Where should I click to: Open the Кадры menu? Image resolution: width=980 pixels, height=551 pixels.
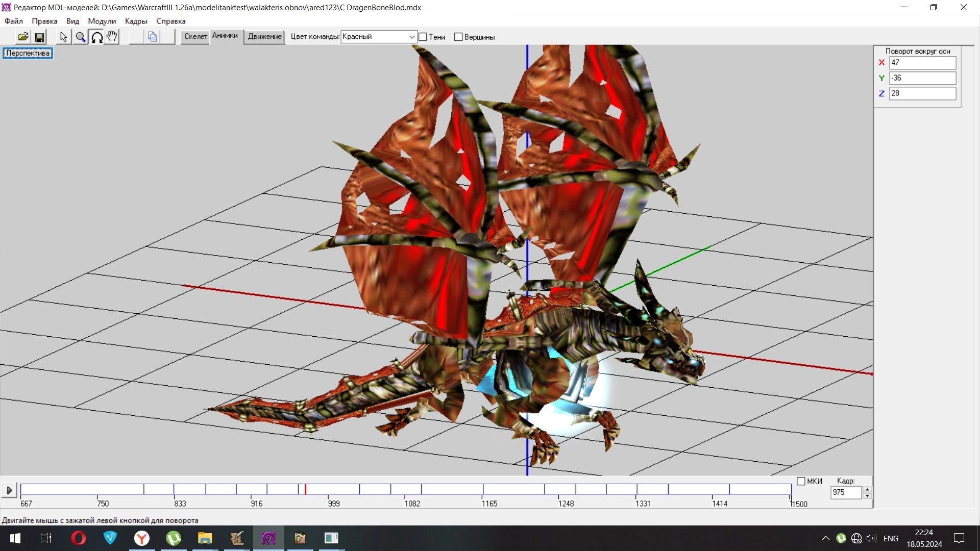tap(136, 21)
